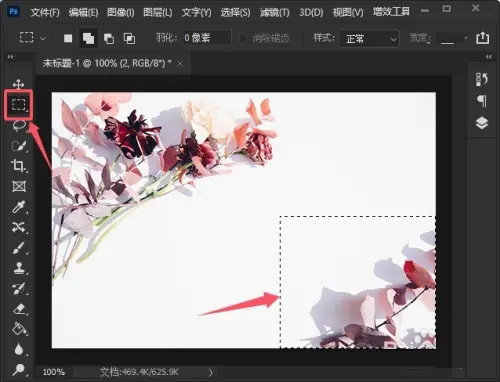The height and width of the screenshot is (382, 500).
Task: Open the History panel icon
Action: pos(482,79)
